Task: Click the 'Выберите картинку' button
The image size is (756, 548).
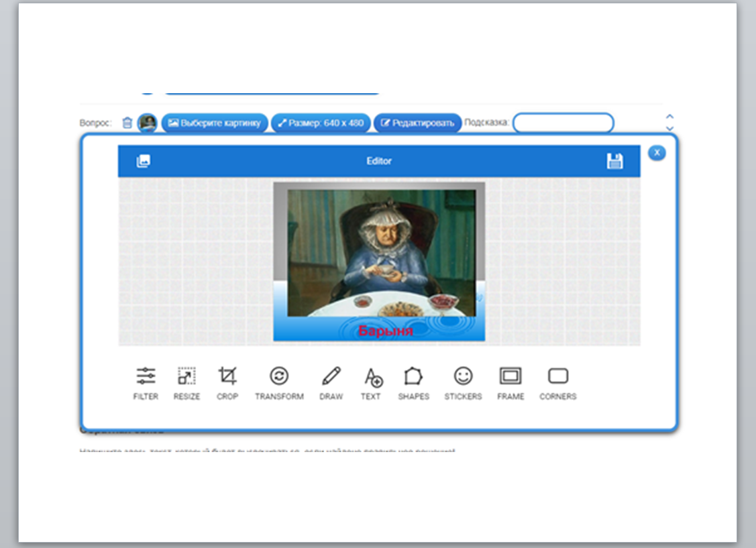Action: click(215, 123)
